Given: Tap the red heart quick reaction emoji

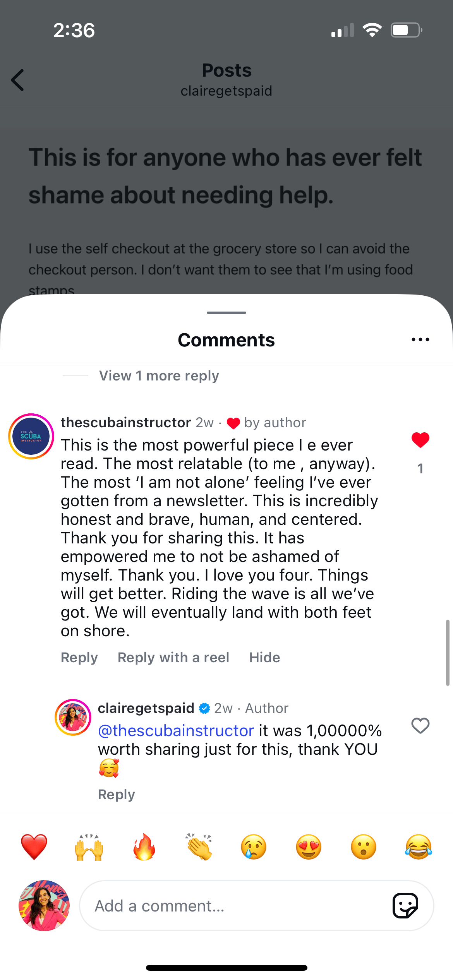Looking at the screenshot, I should coord(34,847).
